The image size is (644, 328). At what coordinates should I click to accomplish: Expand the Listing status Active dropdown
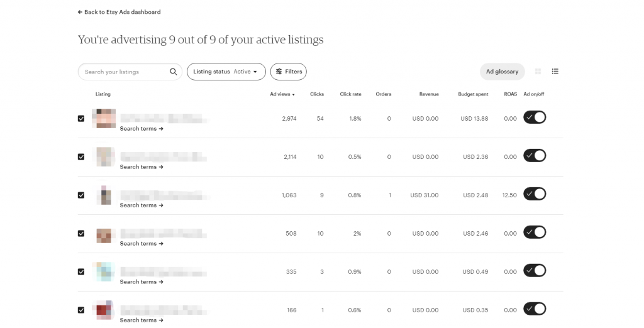[x=226, y=72]
